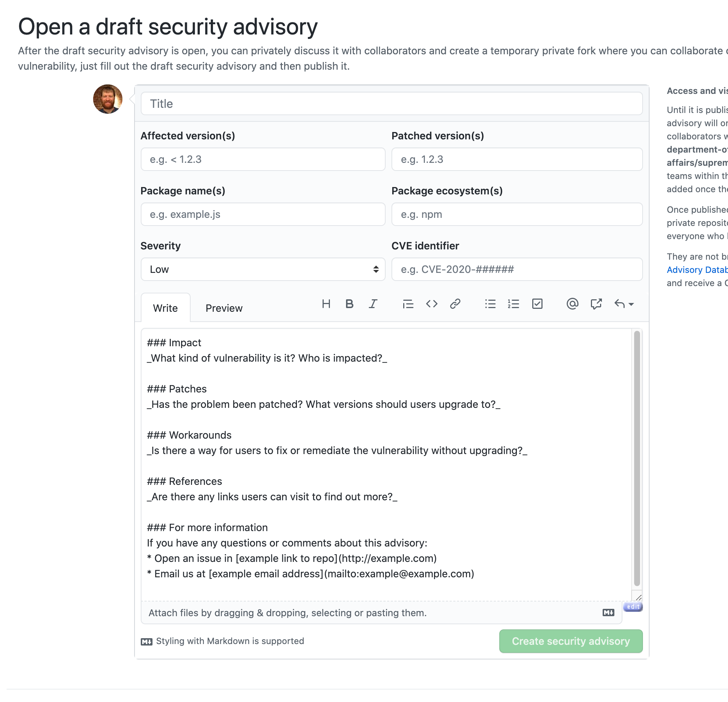The width and height of the screenshot is (728, 702).
Task: Click the Create security advisory button
Action: (570, 641)
